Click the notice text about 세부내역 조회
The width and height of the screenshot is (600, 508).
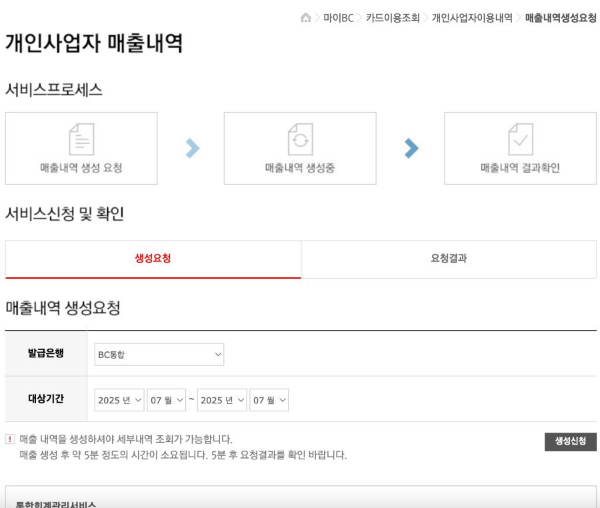tap(126, 439)
